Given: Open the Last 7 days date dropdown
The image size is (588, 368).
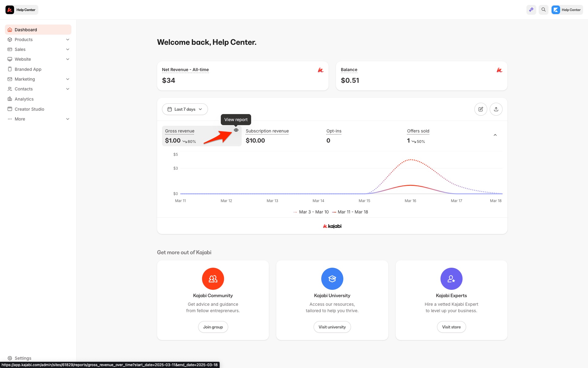Looking at the screenshot, I should point(185,109).
